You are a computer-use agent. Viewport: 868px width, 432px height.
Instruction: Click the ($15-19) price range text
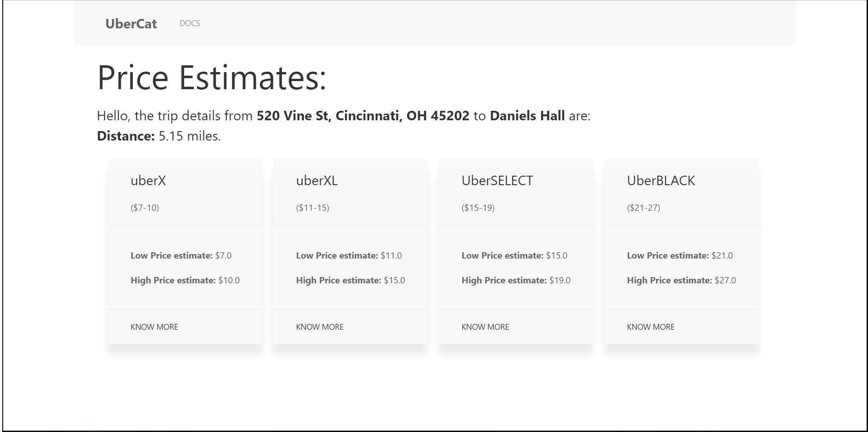(478, 208)
